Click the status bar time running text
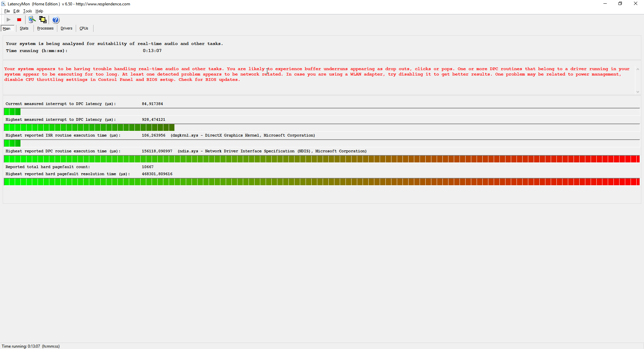Image resolution: width=644 pixels, height=349 pixels. pyautogui.click(x=31, y=346)
